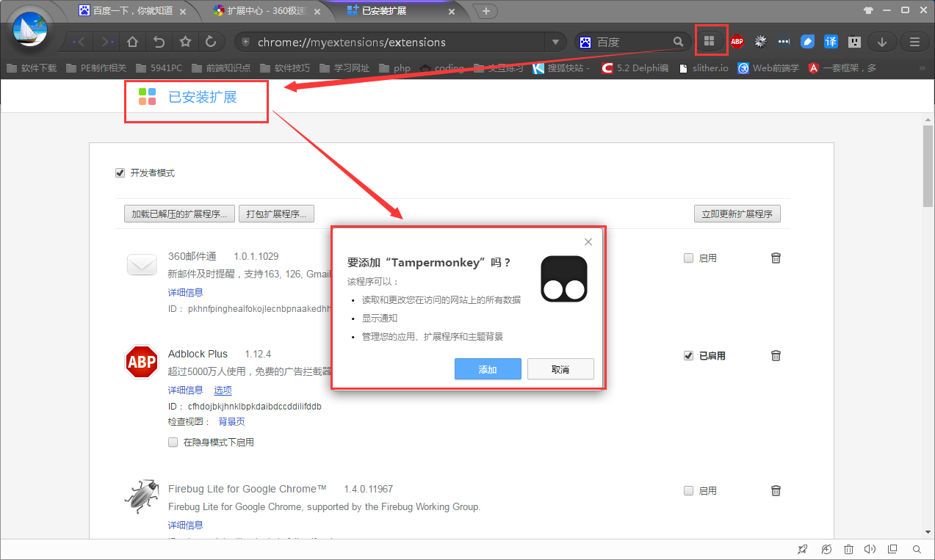This screenshot has height=560, width=935.
Task: Click 加载已解压的扩展程序 button
Action: pos(180,214)
